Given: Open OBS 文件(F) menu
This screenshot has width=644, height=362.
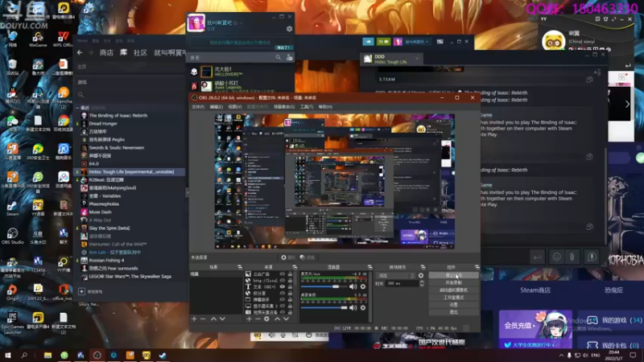Looking at the screenshot, I should pyautogui.click(x=198, y=107).
